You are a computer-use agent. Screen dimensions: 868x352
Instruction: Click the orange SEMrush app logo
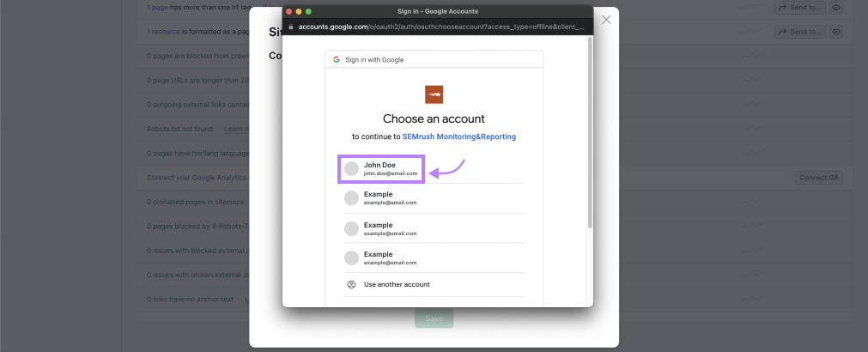[x=434, y=94]
